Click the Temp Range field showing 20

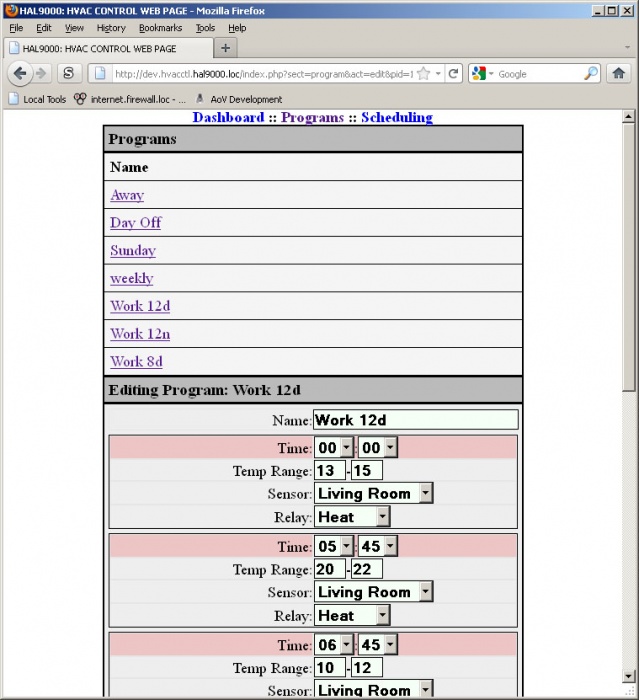coord(330,569)
